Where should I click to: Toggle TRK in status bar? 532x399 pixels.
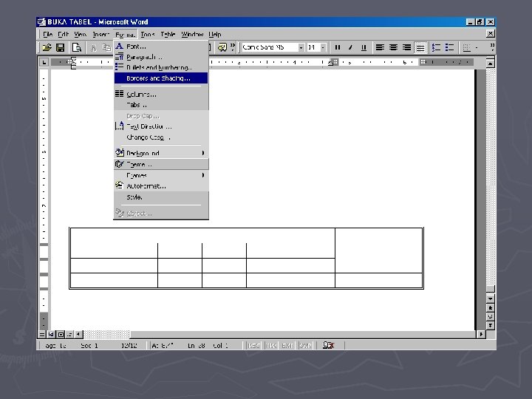(271, 345)
